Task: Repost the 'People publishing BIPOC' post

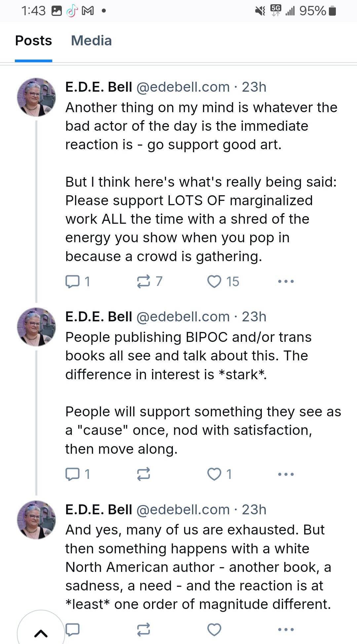Action: coord(143,474)
